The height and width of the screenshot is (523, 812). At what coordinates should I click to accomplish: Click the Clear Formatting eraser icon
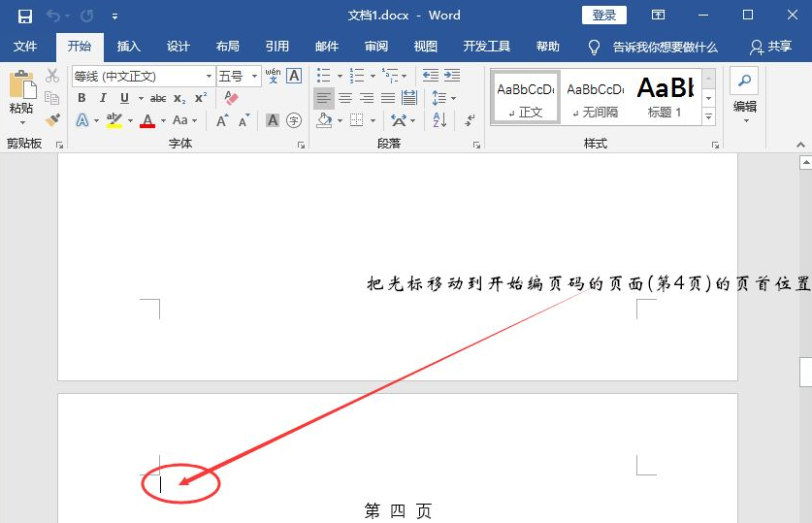pos(230,98)
